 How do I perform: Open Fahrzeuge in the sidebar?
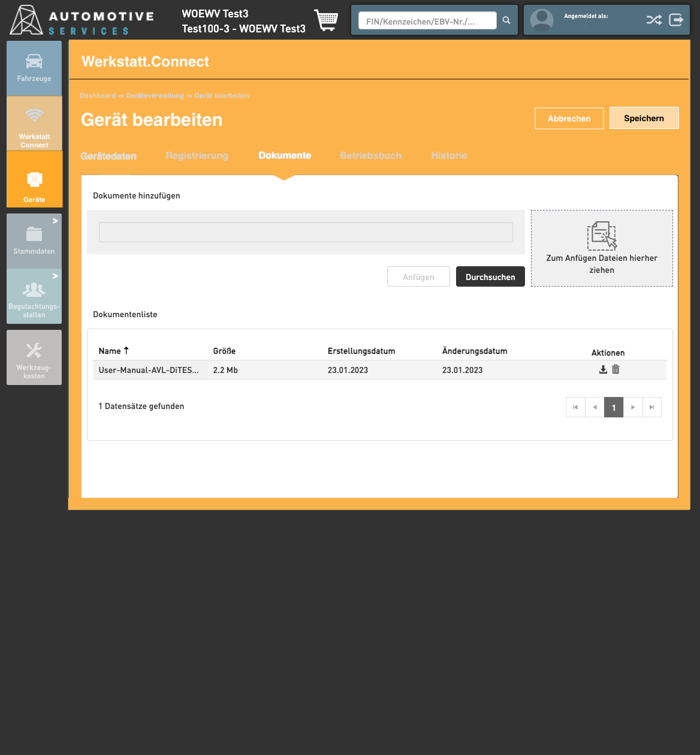tap(34, 68)
